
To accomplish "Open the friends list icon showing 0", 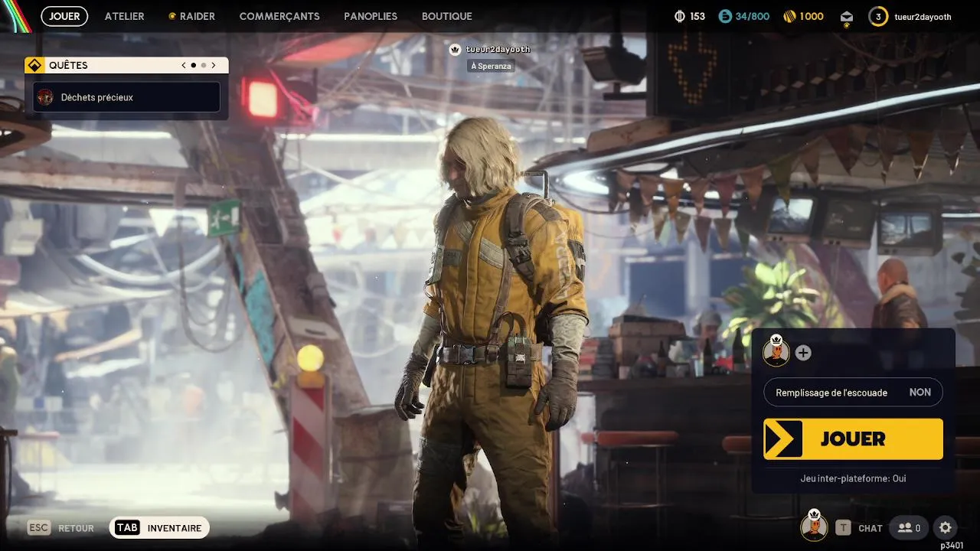I will (x=909, y=528).
